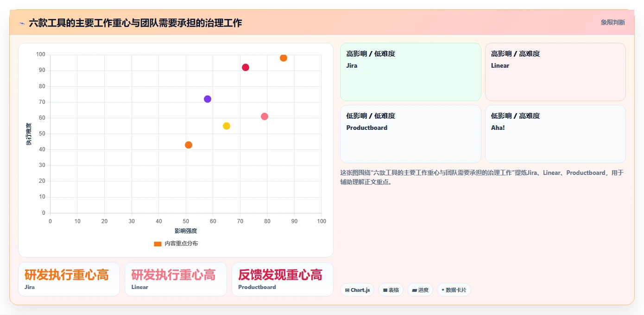The image size is (644, 315).
Task: Open the 反馈发现重心高 Productboard card
Action: 282,279
